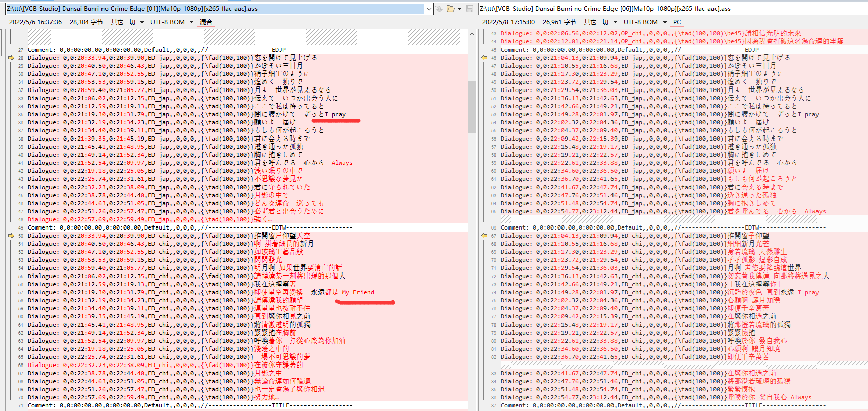Click the open file folder icon
The image size is (868, 411).
pos(450,9)
